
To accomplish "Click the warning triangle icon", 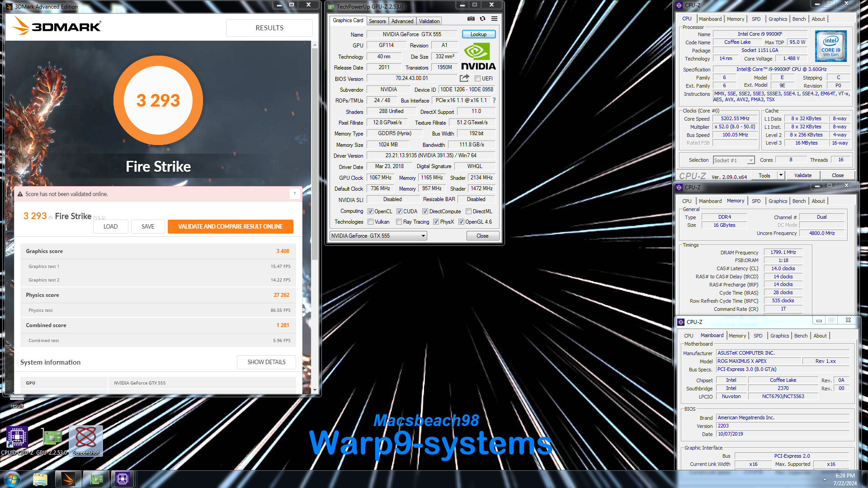I will (20, 194).
